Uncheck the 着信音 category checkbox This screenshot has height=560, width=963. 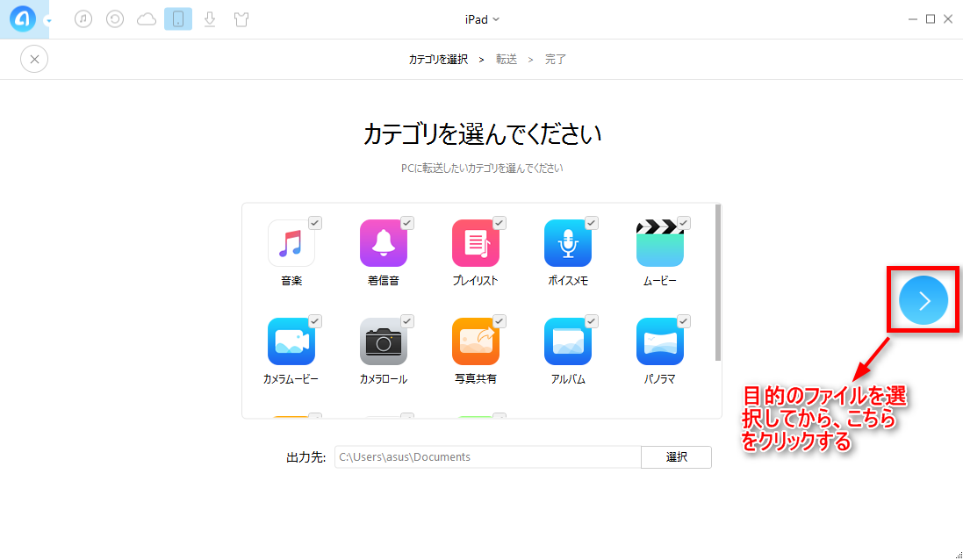pos(407,223)
